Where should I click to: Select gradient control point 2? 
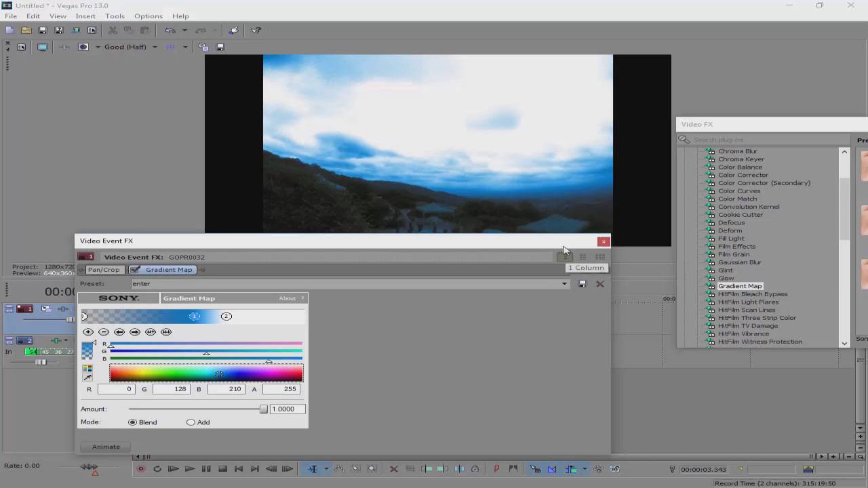pyautogui.click(x=226, y=317)
